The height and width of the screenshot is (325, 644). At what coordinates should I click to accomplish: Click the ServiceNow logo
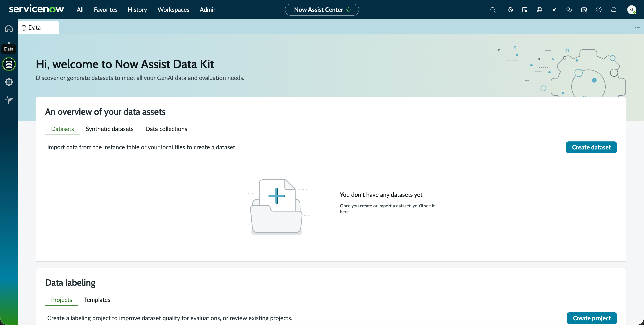[x=37, y=9]
